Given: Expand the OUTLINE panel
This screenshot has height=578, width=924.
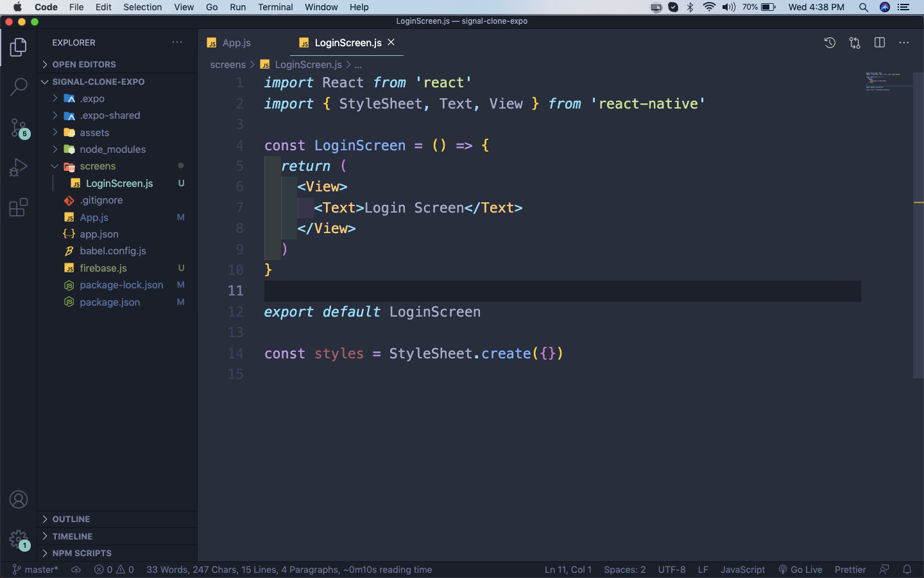Looking at the screenshot, I should [x=117, y=519].
